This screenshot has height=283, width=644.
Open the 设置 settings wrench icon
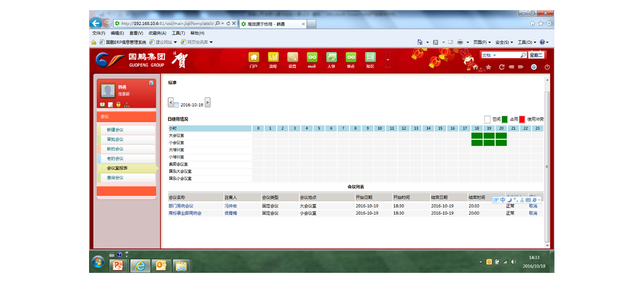tap(292, 57)
